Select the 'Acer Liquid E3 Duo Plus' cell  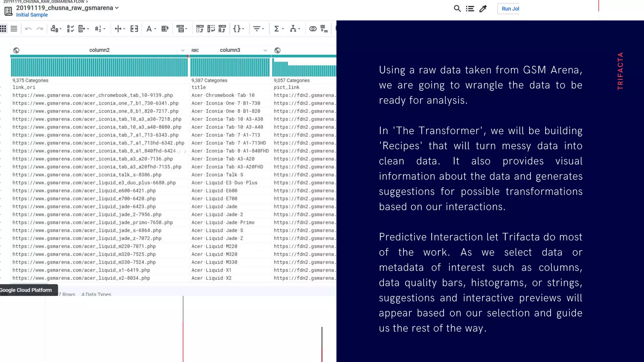pos(224,183)
